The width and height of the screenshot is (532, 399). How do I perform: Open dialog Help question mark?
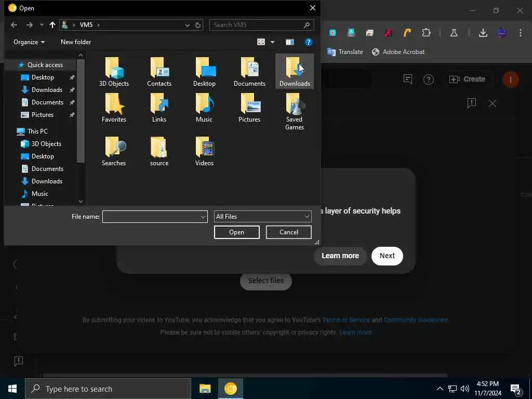pyautogui.click(x=309, y=42)
